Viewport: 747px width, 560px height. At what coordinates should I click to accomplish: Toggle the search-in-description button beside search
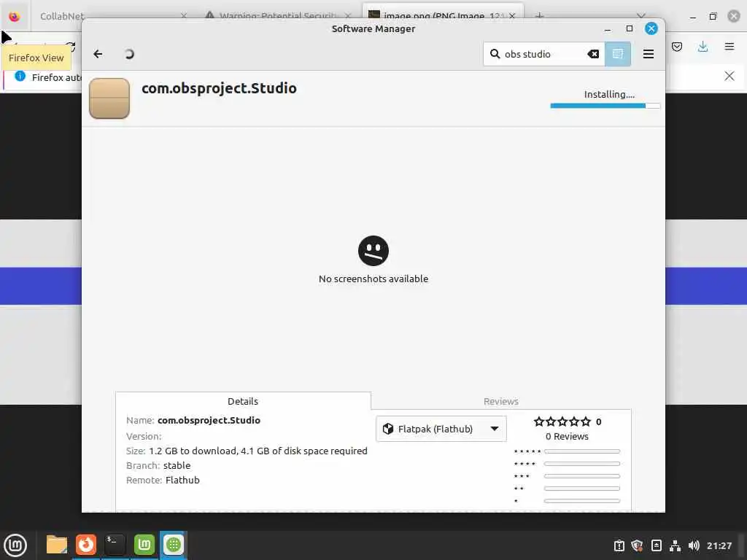[x=618, y=54]
